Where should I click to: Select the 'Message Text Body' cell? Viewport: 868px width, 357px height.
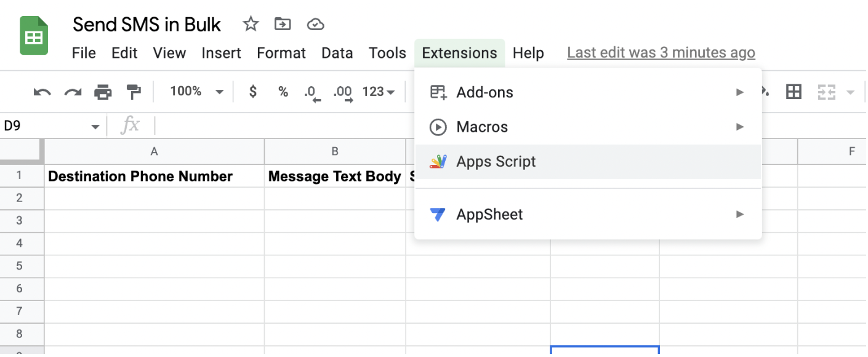point(335,176)
